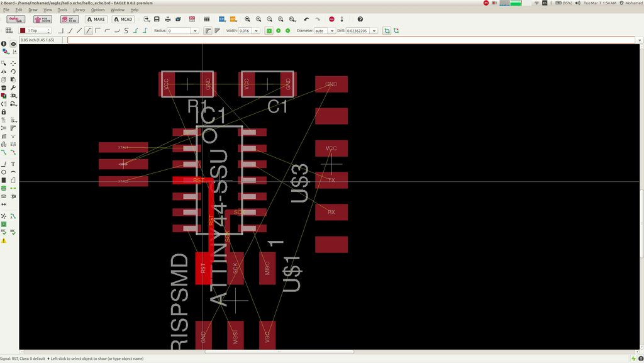Select the Rotate tool
The image size is (644, 363).
[13, 72]
